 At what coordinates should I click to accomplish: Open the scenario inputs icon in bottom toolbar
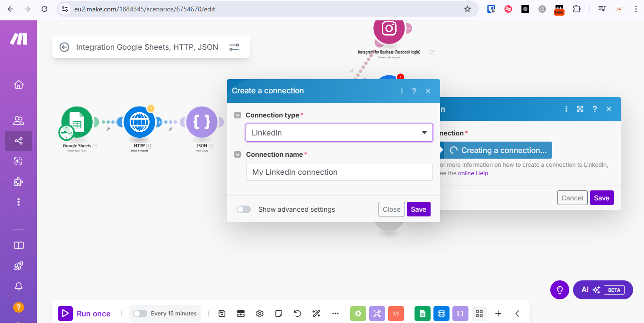[241, 314]
